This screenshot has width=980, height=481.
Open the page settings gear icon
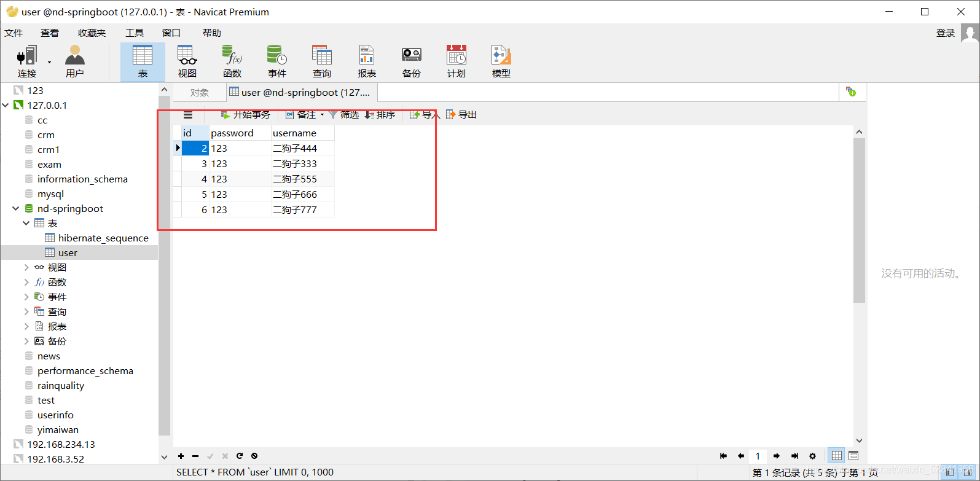812,456
